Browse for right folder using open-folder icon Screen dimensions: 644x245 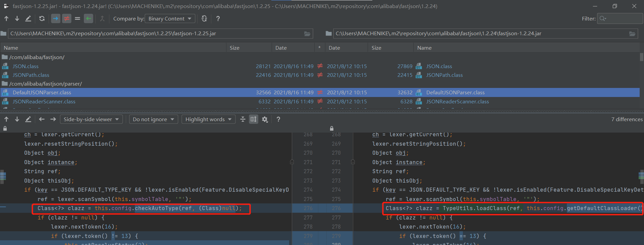(x=632, y=34)
